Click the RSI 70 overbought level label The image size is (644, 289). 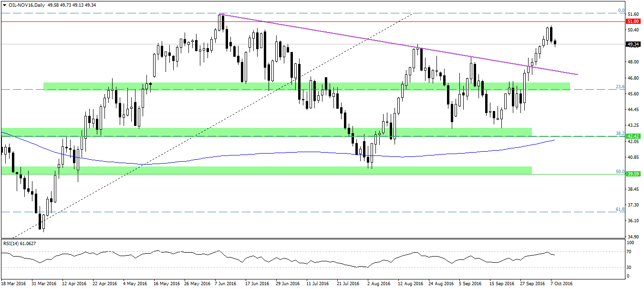pyautogui.click(x=628, y=251)
